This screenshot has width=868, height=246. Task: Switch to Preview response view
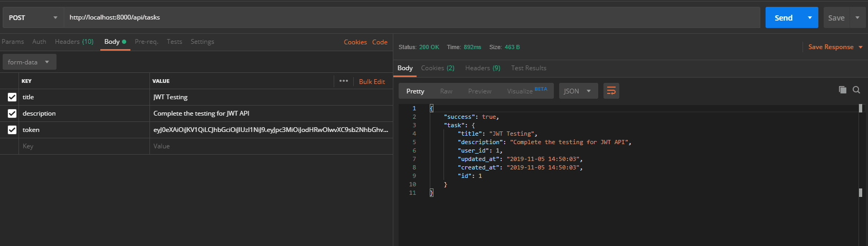click(479, 91)
